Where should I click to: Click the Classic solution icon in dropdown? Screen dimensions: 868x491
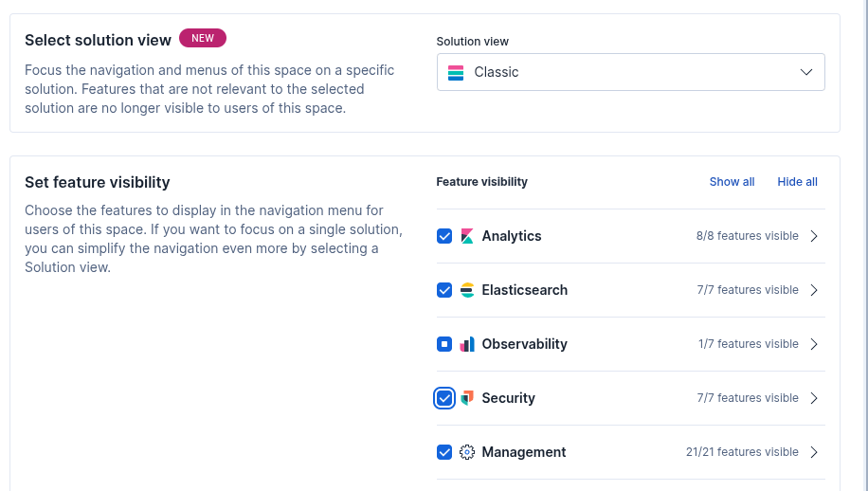point(456,72)
